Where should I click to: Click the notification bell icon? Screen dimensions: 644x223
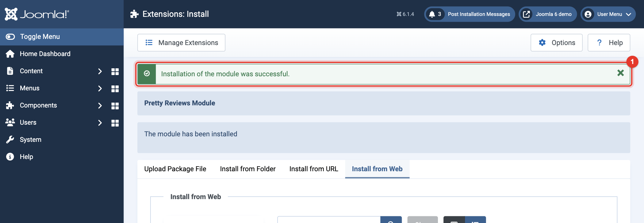pos(432,14)
